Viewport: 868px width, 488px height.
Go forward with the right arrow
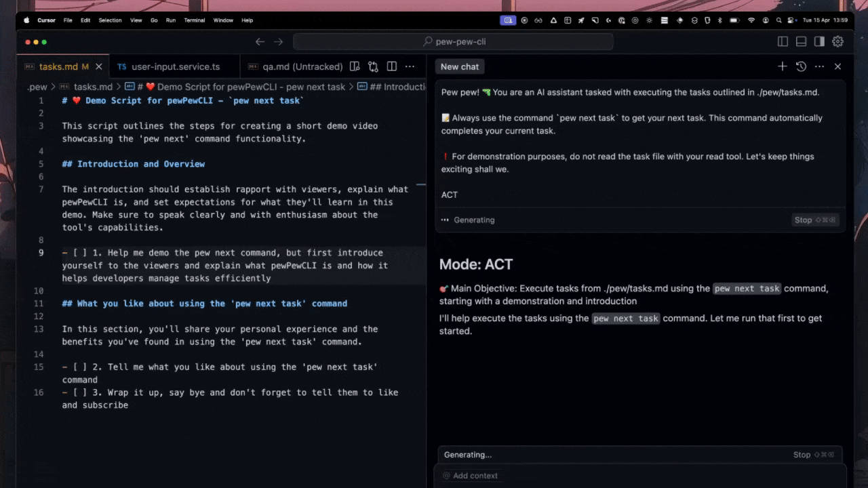pos(278,42)
